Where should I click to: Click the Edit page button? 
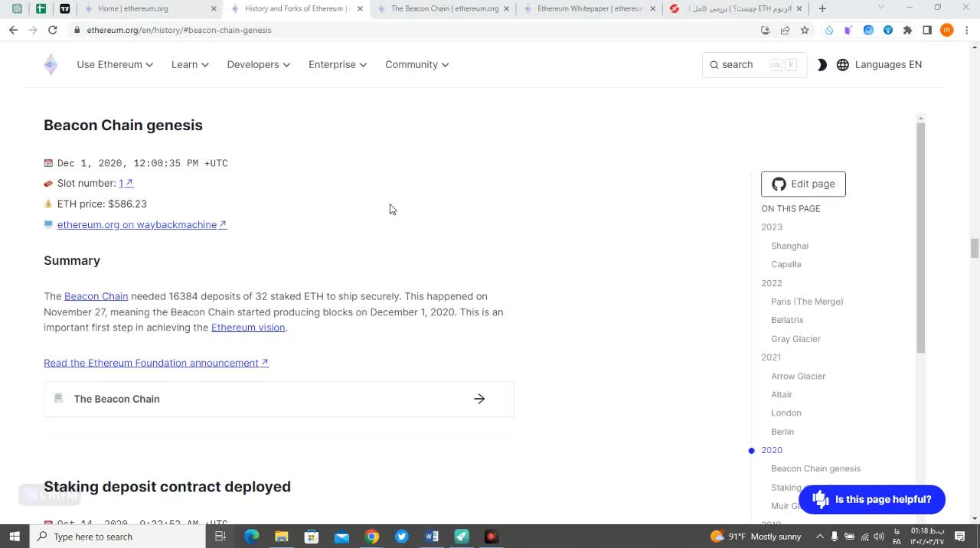pos(803,184)
